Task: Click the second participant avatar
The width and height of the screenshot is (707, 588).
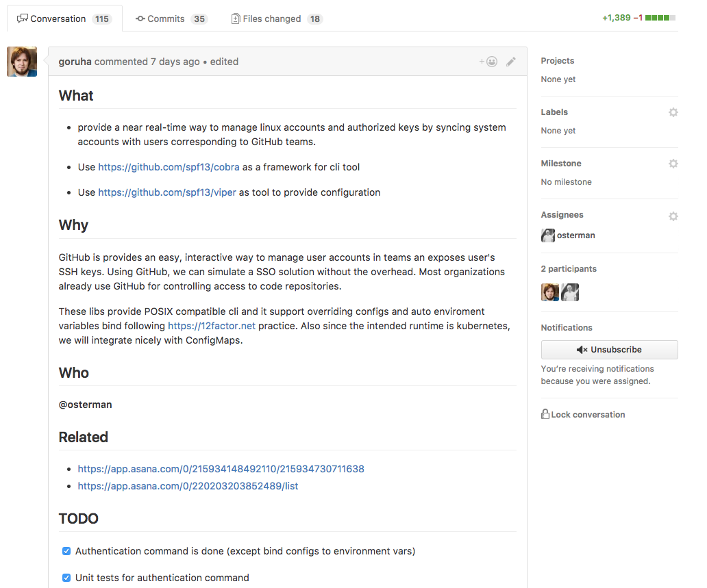Action: [570, 292]
